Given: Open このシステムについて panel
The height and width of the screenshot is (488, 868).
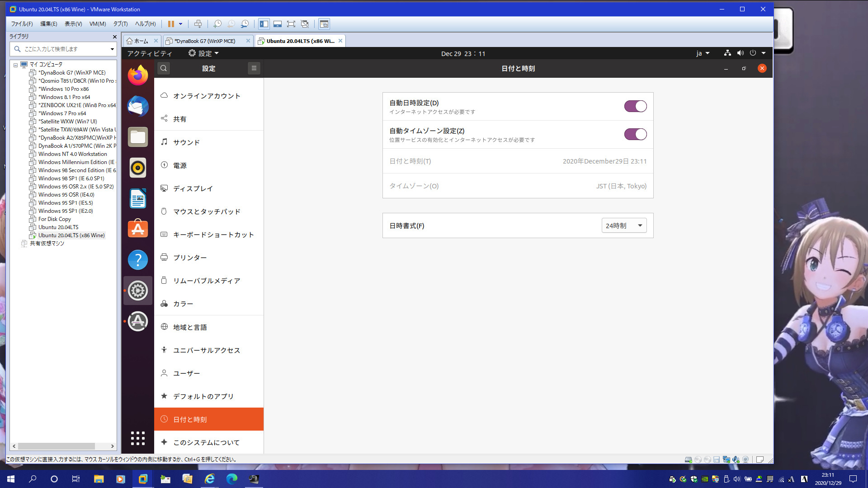Looking at the screenshot, I should pyautogui.click(x=209, y=442).
